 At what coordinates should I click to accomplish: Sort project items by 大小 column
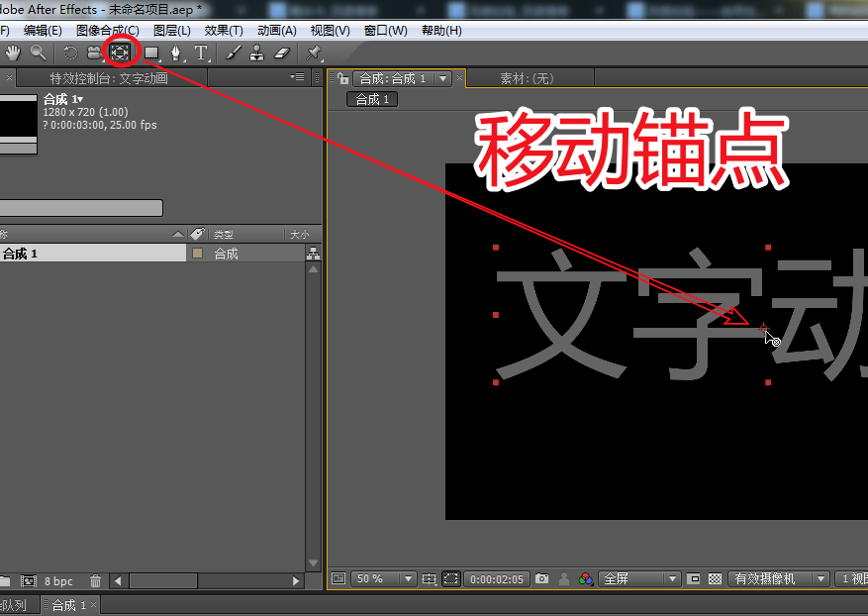[x=300, y=235]
